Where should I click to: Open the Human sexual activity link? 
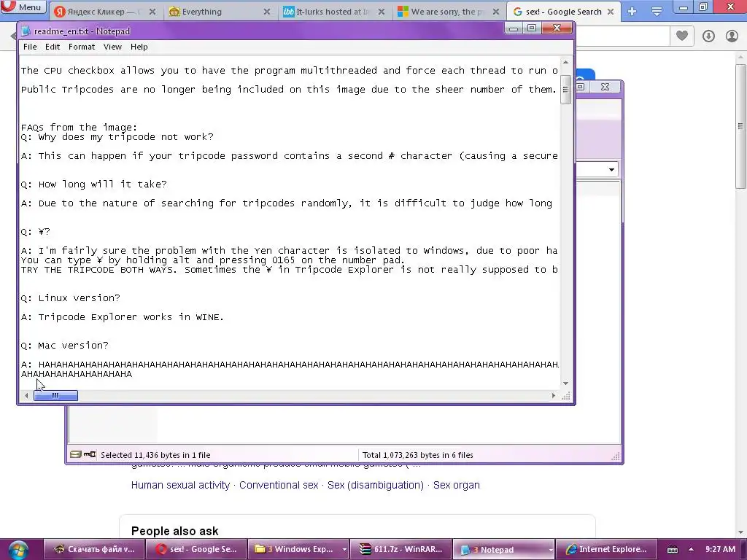(180, 485)
